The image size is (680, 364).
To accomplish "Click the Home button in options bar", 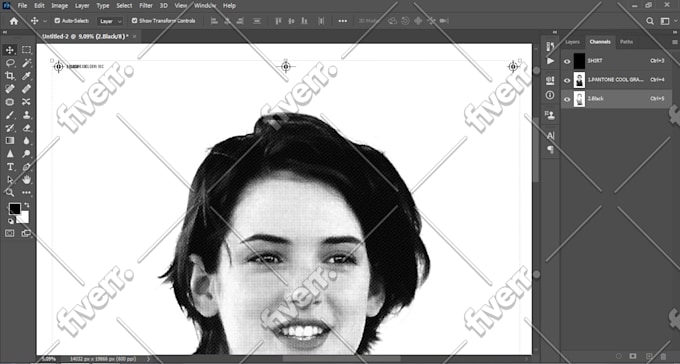I will point(14,21).
